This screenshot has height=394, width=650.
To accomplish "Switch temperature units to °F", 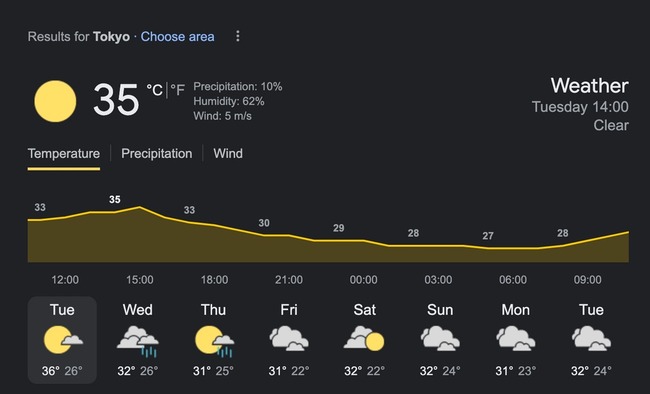I will (x=177, y=90).
